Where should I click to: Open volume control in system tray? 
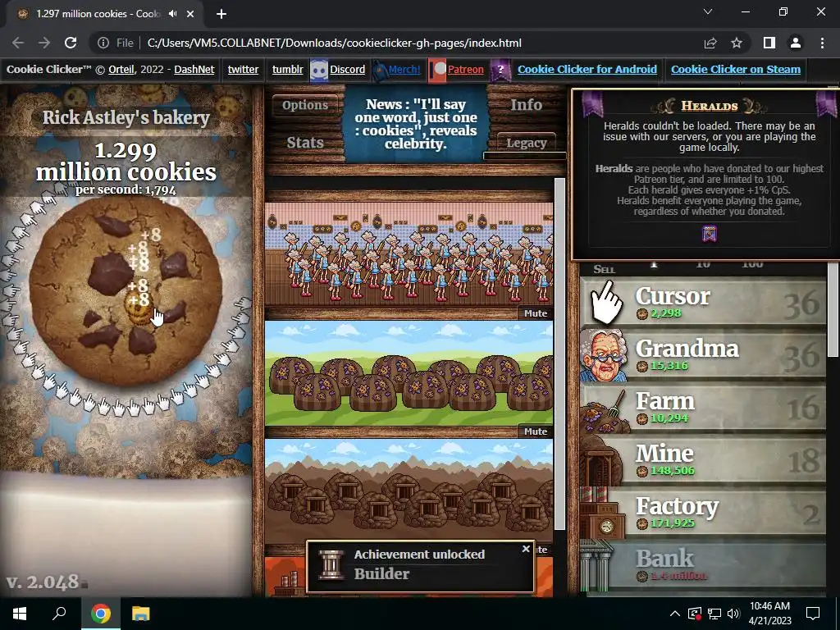click(733, 614)
